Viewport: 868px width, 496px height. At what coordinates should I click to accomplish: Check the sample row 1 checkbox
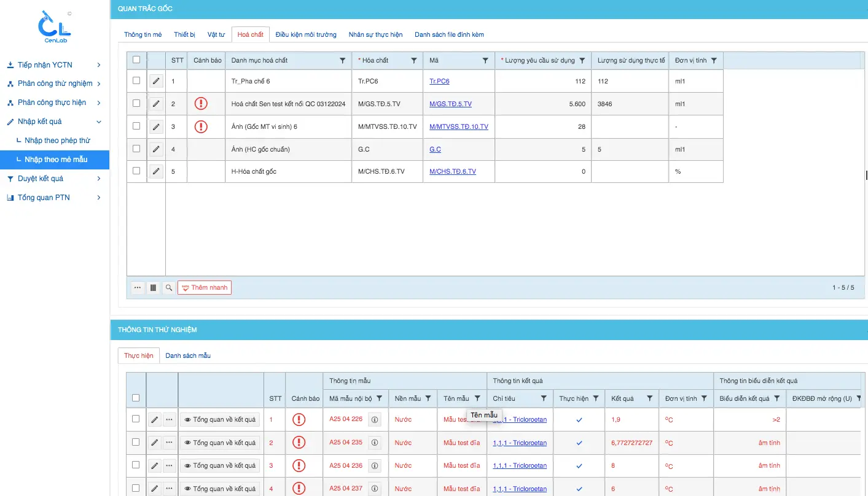pos(136,419)
